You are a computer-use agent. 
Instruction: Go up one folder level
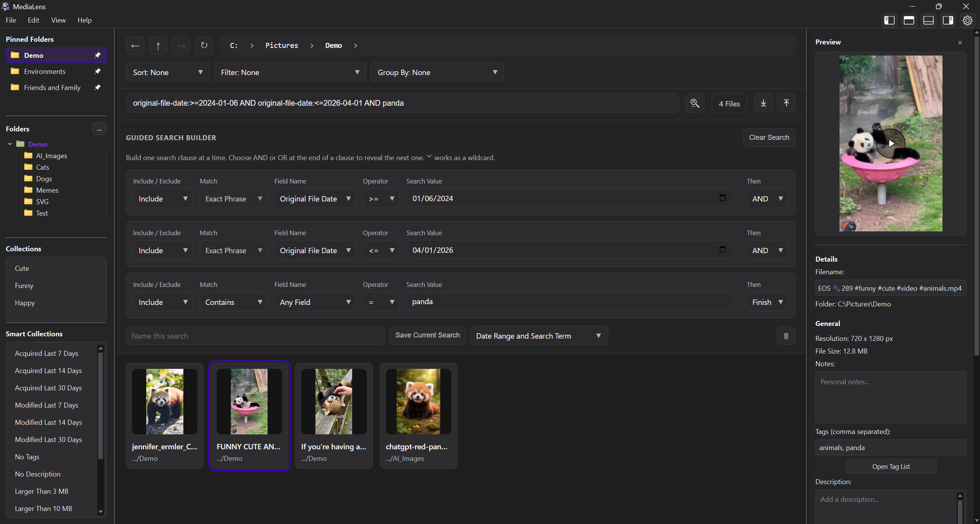tap(158, 45)
